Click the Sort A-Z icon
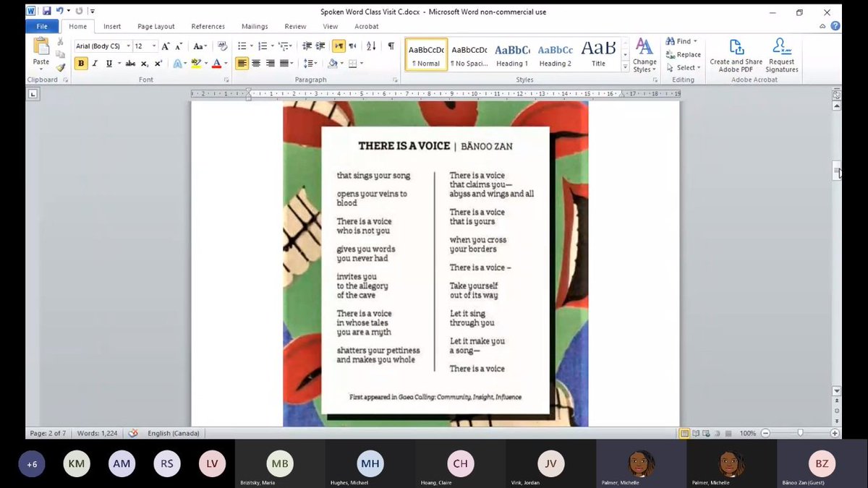The width and height of the screenshot is (868, 488). tap(371, 46)
